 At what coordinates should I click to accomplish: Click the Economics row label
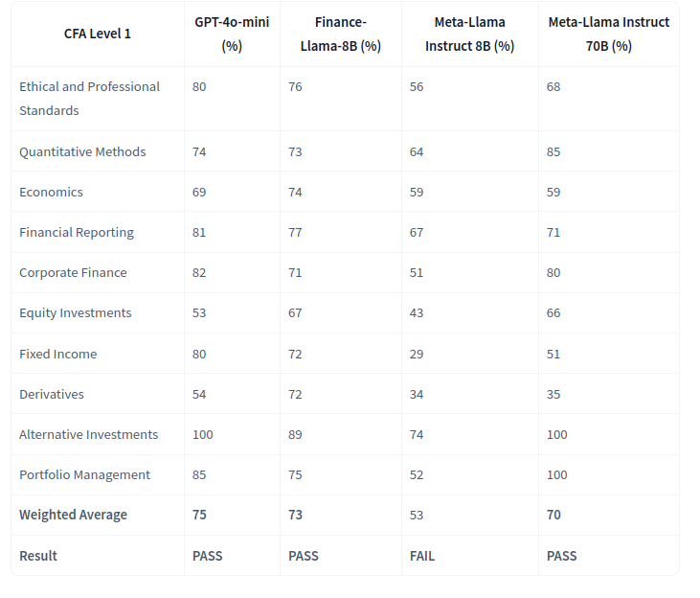coord(51,192)
